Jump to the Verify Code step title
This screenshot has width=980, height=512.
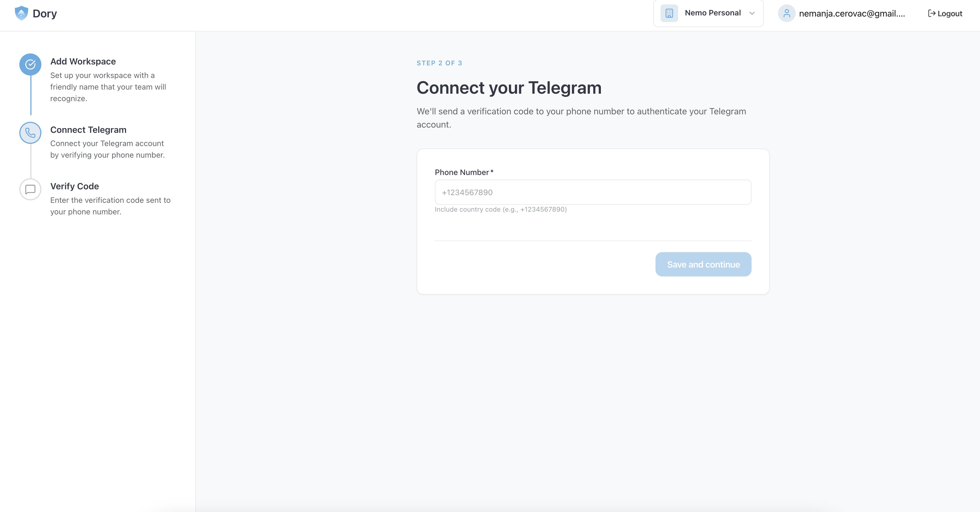pos(74,186)
